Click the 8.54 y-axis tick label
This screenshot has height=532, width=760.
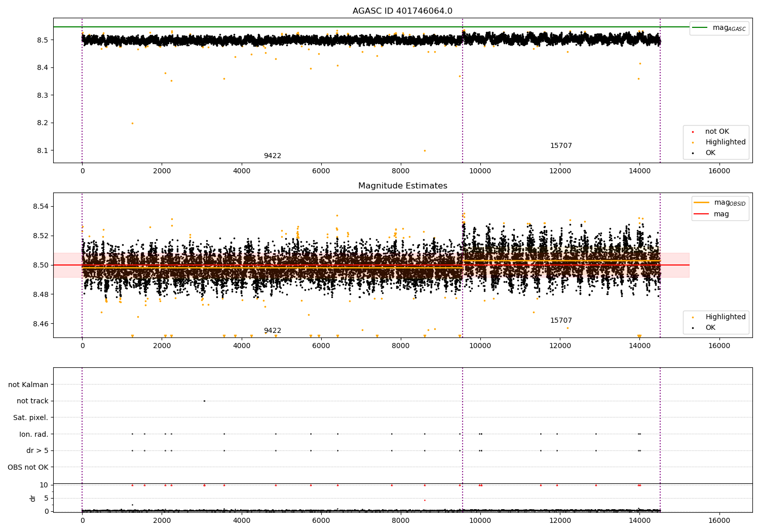tap(41, 207)
